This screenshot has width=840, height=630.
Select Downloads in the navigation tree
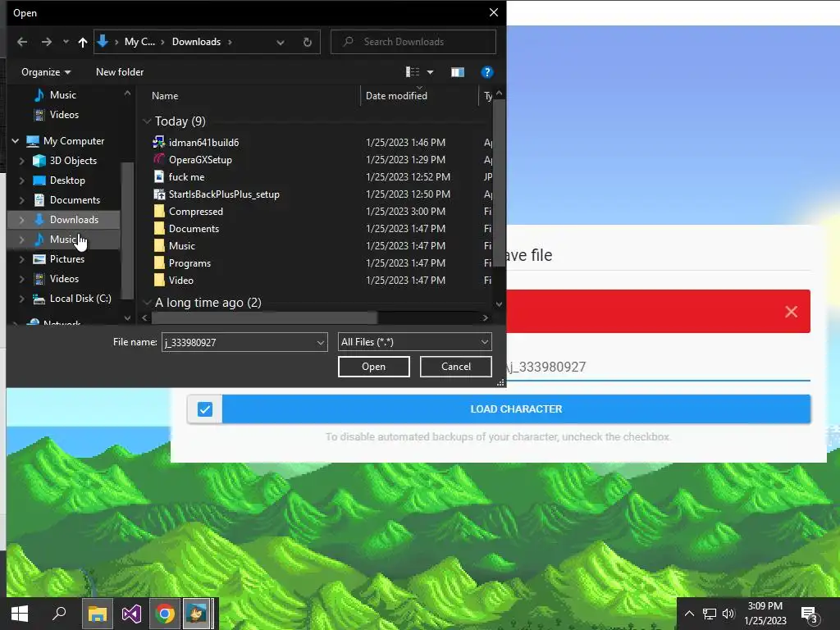[x=74, y=220]
